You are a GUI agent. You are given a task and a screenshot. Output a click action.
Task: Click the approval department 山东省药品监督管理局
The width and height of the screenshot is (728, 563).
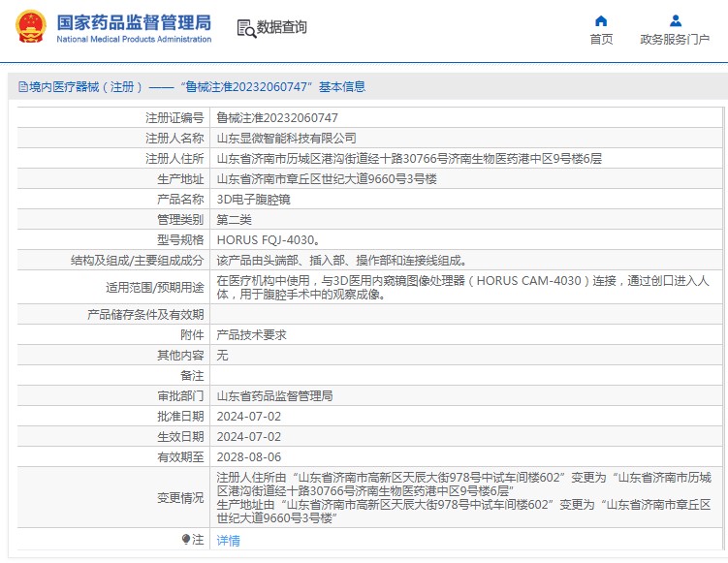click(274, 395)
